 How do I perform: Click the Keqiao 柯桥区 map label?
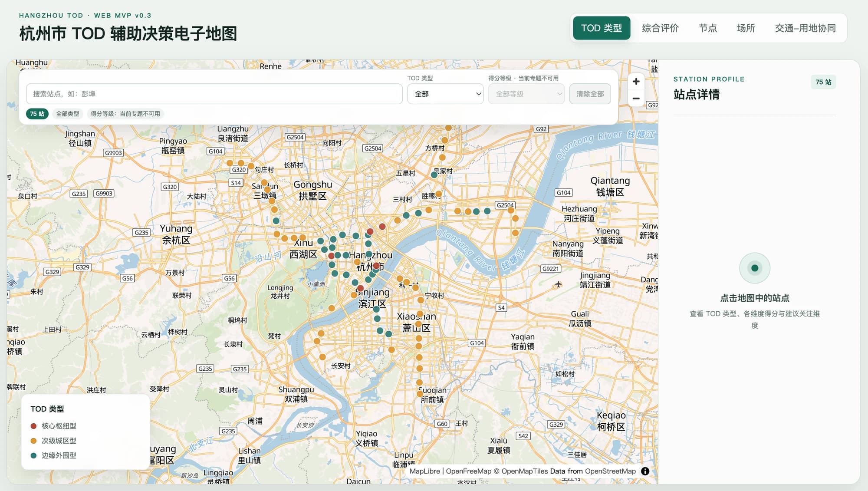pos(611,421)
